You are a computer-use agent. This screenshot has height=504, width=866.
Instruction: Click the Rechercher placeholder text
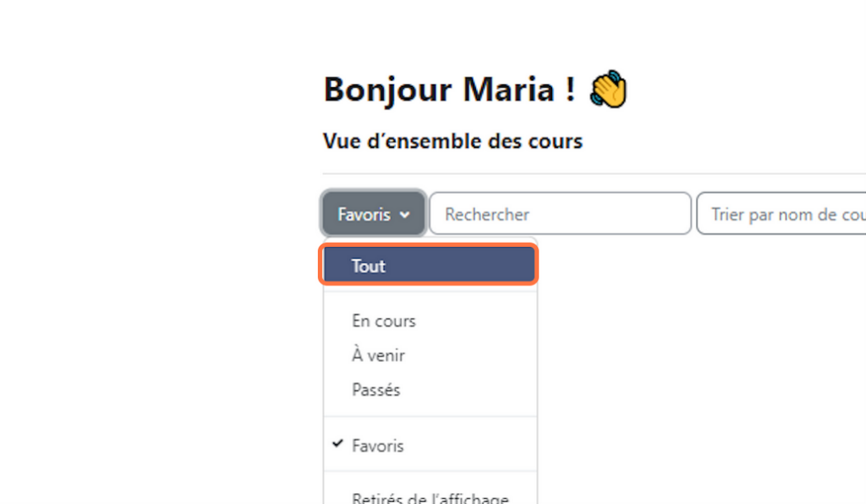tap(486, 214)
